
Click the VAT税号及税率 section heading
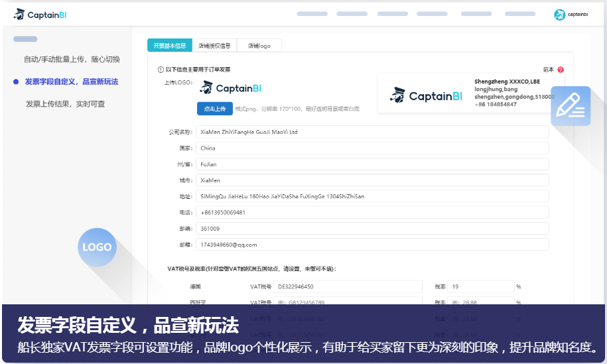251,269
